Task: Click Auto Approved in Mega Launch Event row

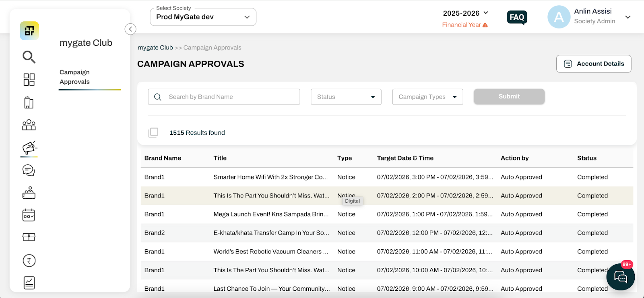Action: click(522, 214)
